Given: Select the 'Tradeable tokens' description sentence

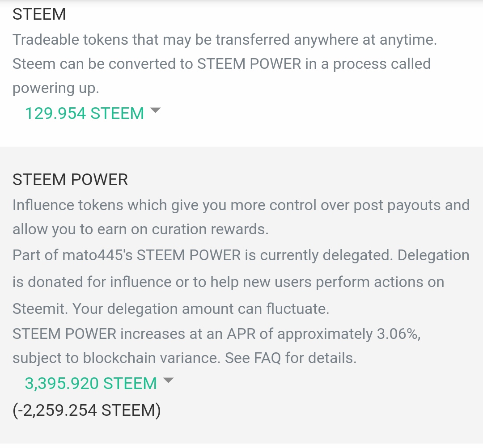Looking at the screenshot, I should click(x=225, y=40).
